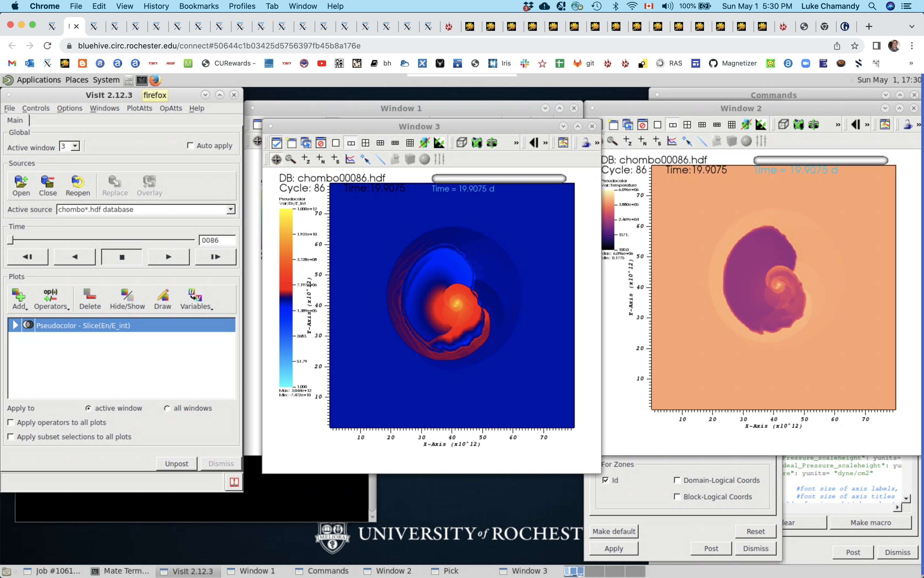924x578 pixels.
Task: Click Invert background icon in Window 3
Action: tap(439, 143)
